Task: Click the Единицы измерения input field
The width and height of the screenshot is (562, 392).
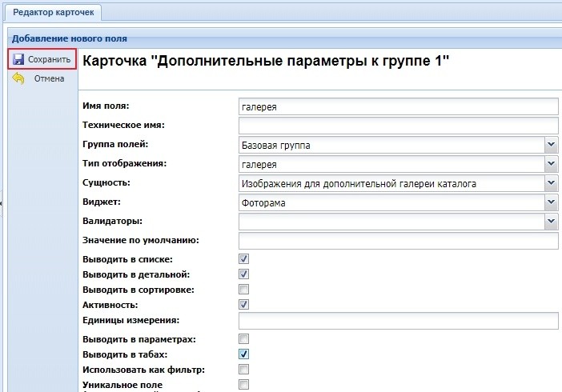Action: [x=398, y=321]
